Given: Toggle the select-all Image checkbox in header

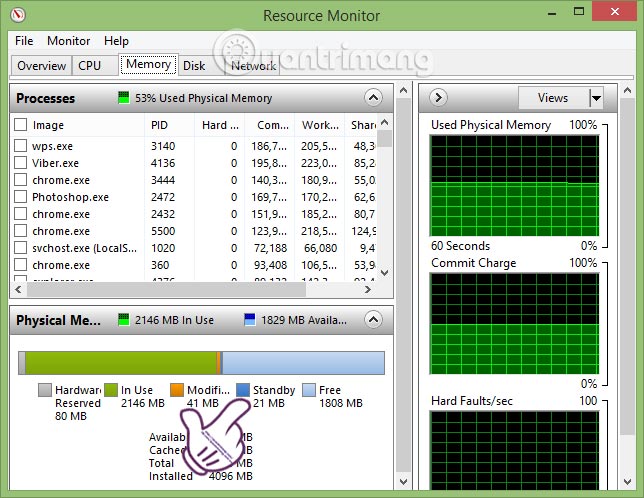Looking at the screenshot, I should [x=20, y=125].
